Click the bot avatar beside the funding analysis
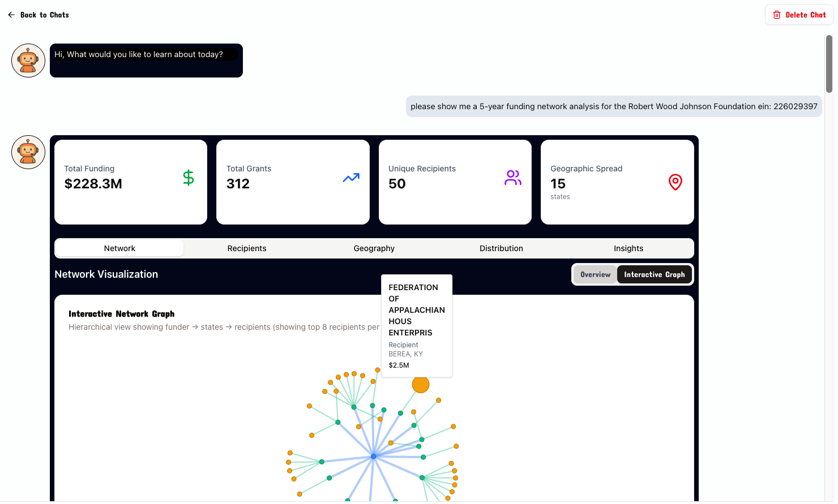Viewport: 838px width, 504px height. [x=28, y=152]
